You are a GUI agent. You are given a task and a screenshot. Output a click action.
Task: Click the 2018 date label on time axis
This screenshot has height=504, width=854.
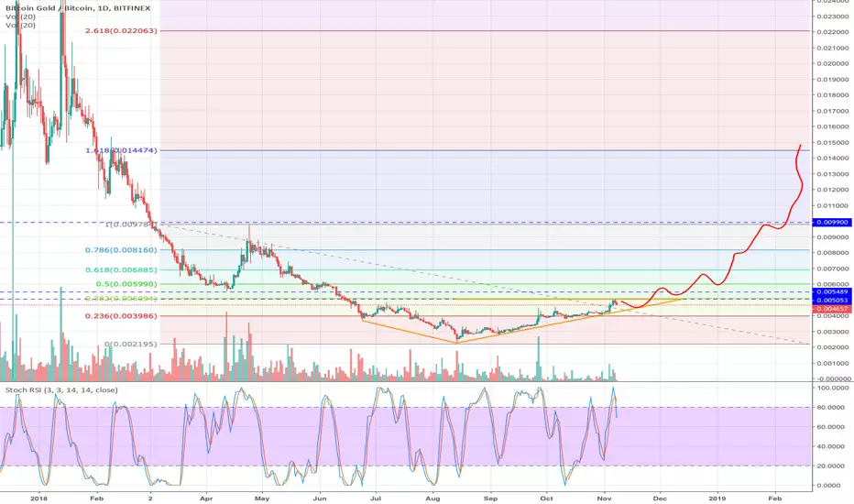pos(39,499)
